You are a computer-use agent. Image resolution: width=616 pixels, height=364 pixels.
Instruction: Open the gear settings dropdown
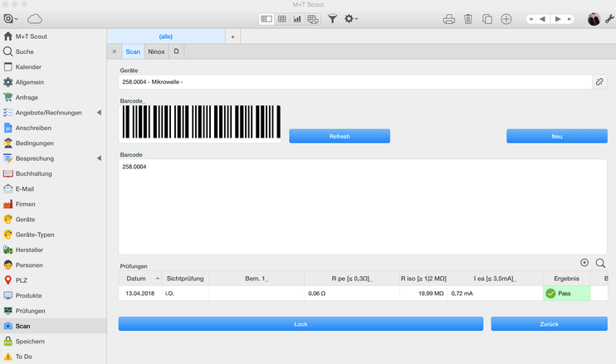[x=351, y=18]
